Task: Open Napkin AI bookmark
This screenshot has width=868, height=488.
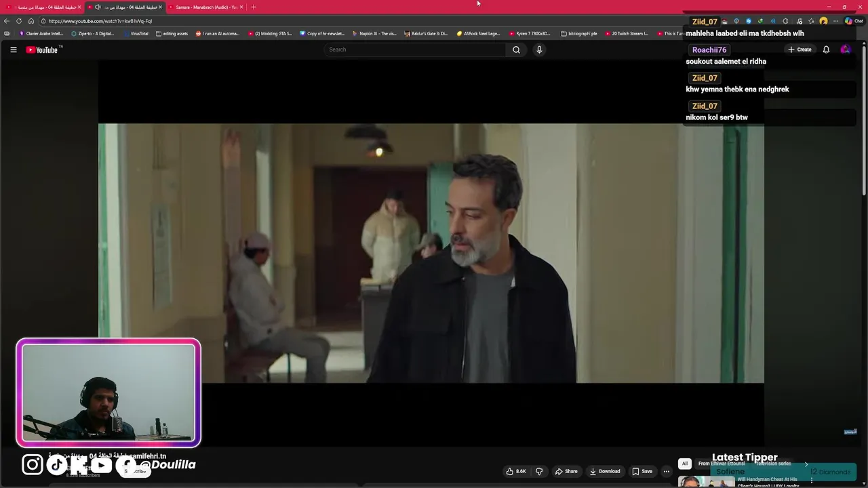Action: pos(374,33)
